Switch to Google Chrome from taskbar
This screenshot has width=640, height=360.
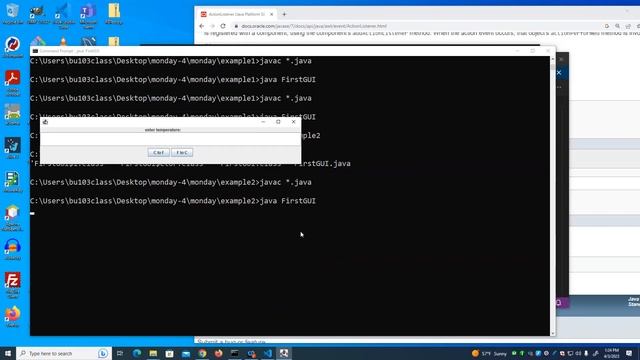(202, 353)
